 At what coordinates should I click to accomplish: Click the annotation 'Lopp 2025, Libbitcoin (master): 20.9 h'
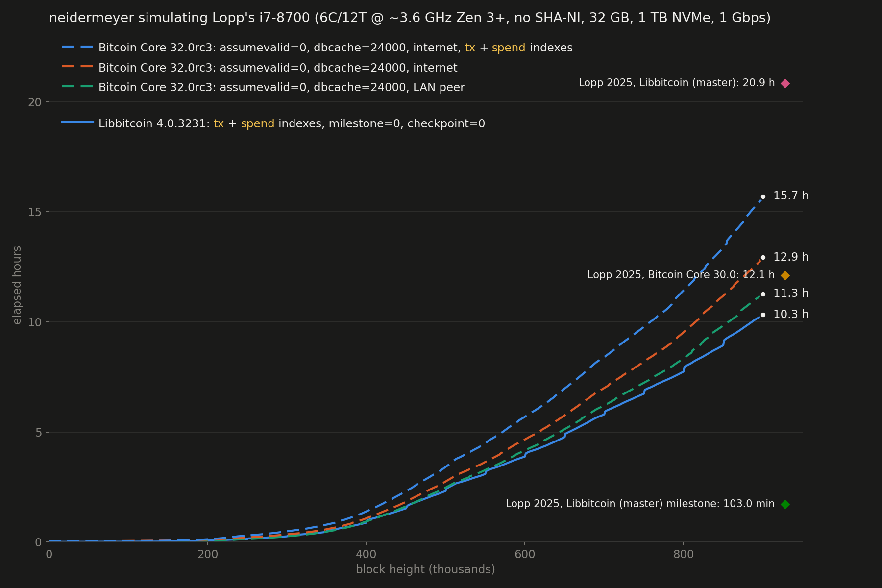(677, 83)
